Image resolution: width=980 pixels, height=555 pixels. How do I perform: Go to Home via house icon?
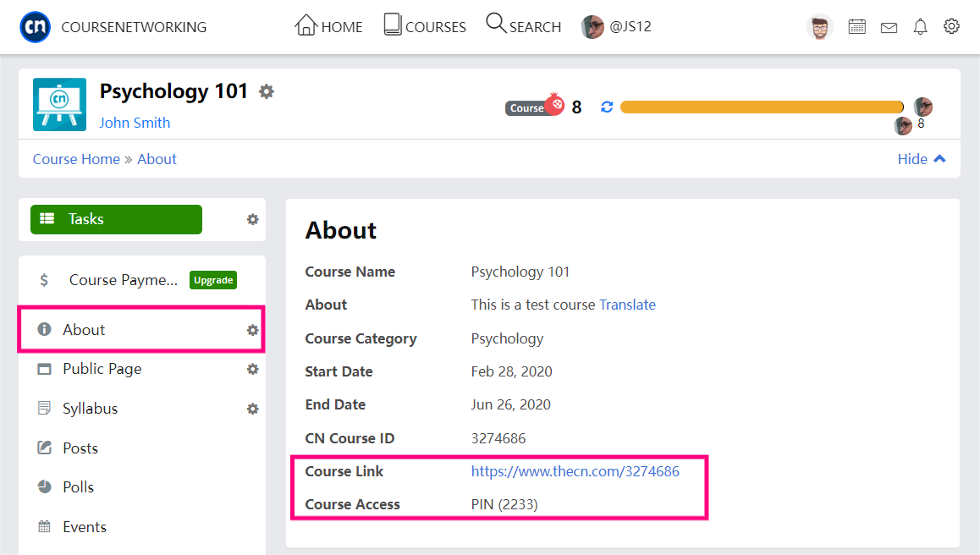tap(306, 25)
